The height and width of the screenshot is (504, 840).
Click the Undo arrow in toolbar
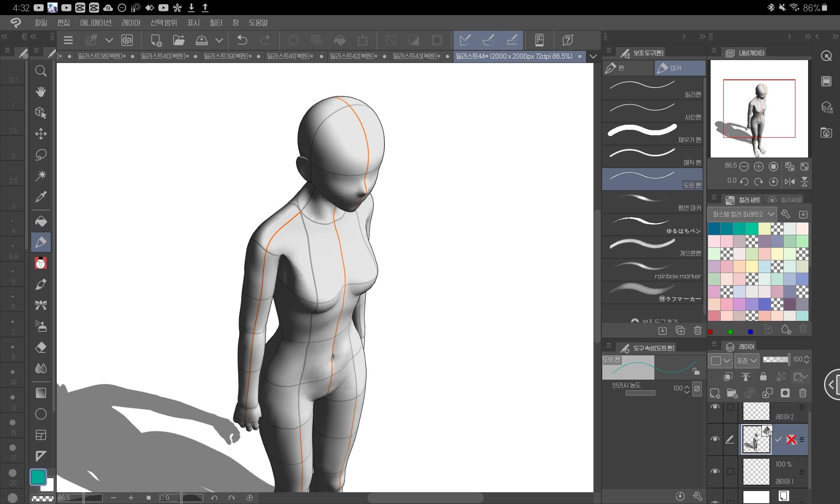pos(242,40)
